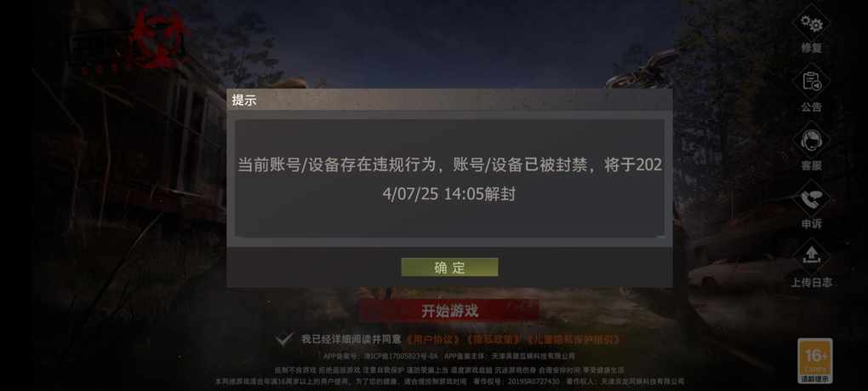This screenshot has height=391, width=868.
Task: Tap the 上传日志 upload log icon
Action: point(811,256)
